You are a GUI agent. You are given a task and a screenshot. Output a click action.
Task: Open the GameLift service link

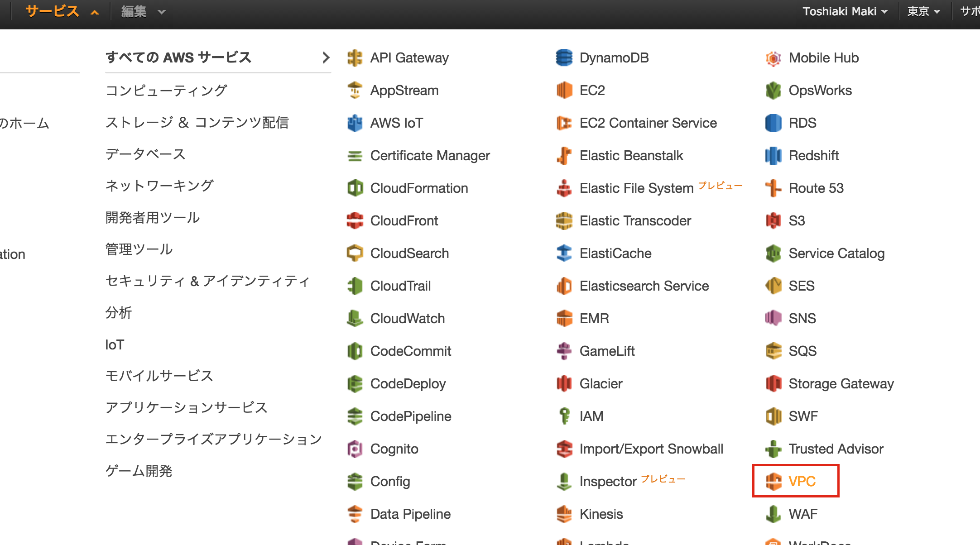[x=607, y=351]
